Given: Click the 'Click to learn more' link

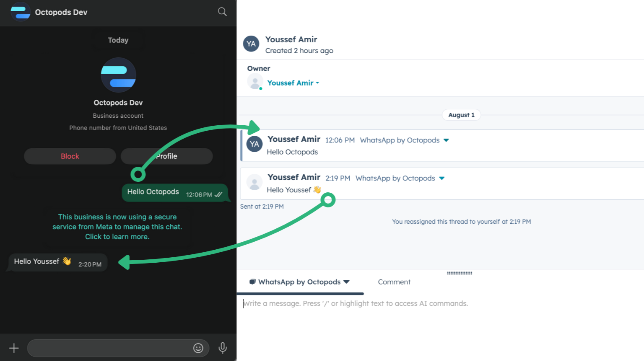Looking at the screenshot, I should click(x=117, y=236).
